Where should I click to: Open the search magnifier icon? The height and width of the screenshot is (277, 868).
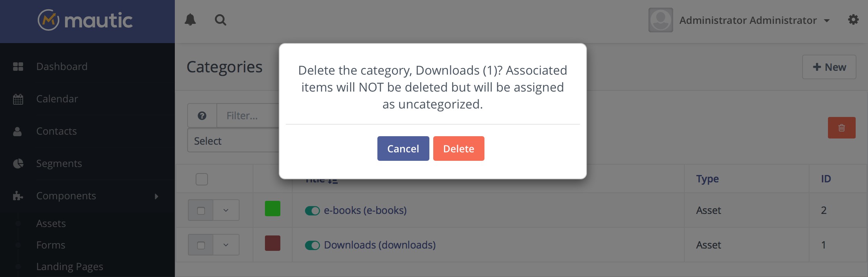pyautogui.click(x=220, y=20)
